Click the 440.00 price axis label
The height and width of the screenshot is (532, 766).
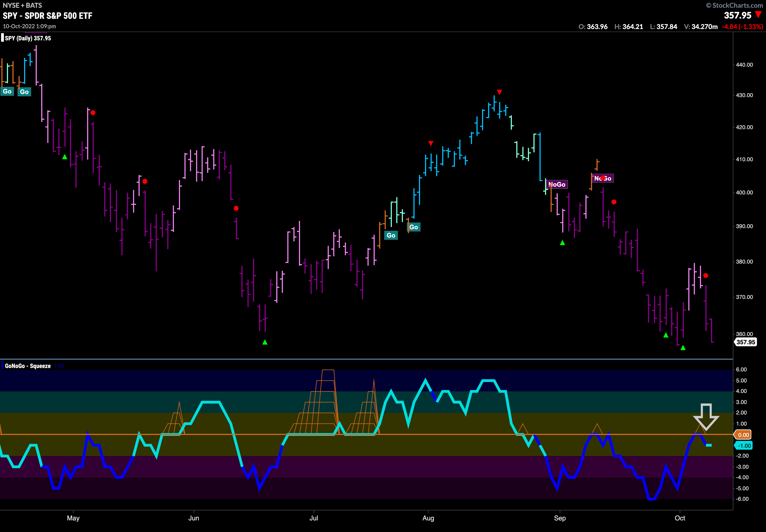(744, 65)
